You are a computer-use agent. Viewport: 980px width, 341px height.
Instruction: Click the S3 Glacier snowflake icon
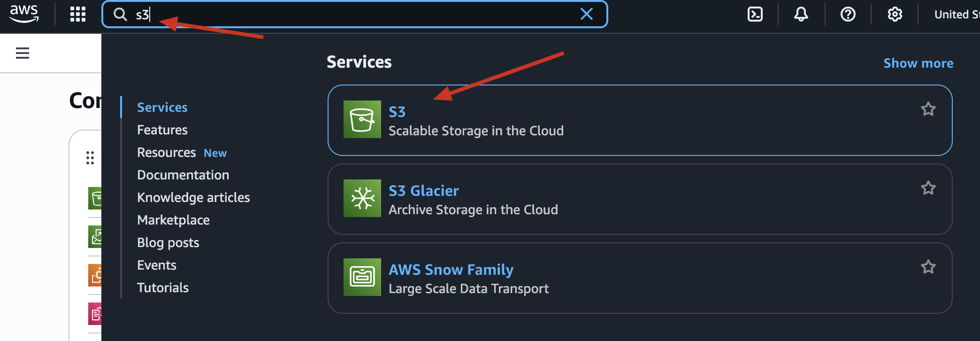pos(362,198)
